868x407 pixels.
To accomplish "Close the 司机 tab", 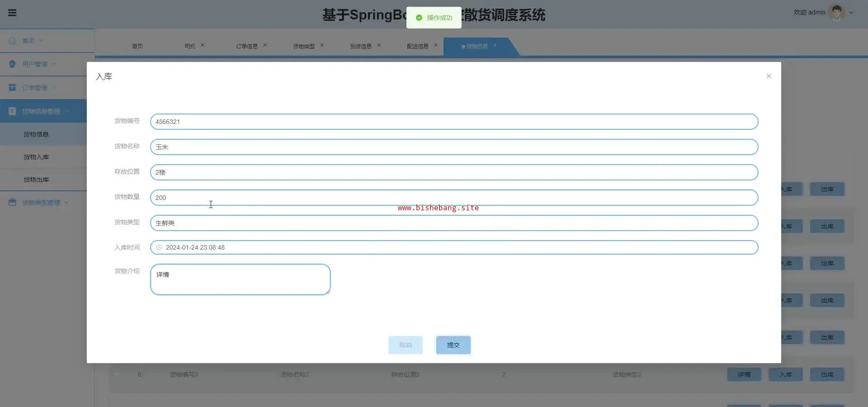I will tap(203, 45).
